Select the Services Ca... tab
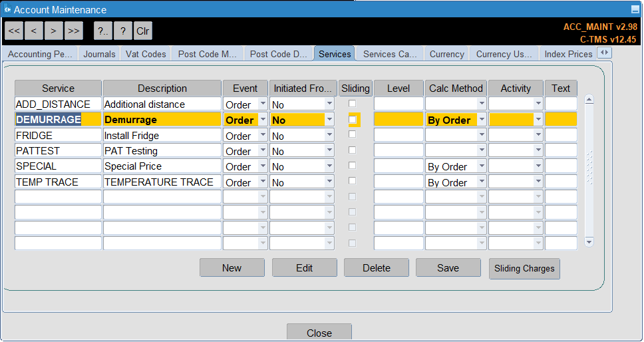The height and width of the screenshot is (342, 644). tap(390, 54)
